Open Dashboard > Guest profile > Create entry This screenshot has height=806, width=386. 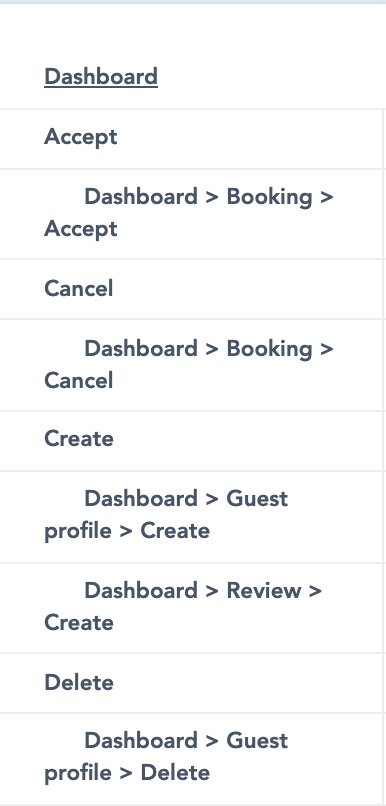pyautogui.click(x=192, y=517)
